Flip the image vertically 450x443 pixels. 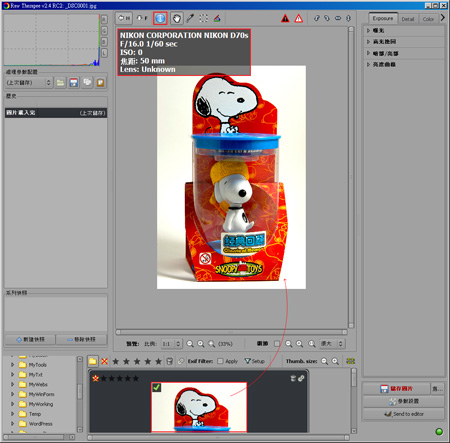click(348, 18)
